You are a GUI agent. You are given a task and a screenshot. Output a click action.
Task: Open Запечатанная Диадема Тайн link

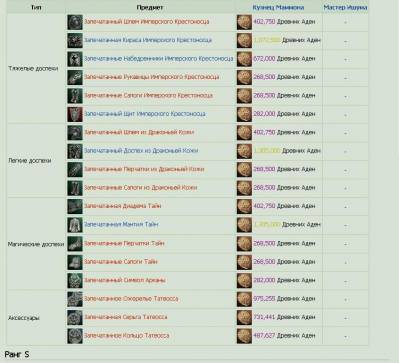point(122,206)
